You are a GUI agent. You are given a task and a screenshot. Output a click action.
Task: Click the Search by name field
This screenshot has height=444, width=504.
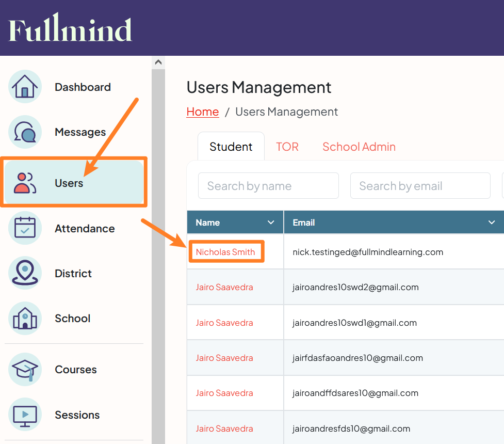coord(268,185)
